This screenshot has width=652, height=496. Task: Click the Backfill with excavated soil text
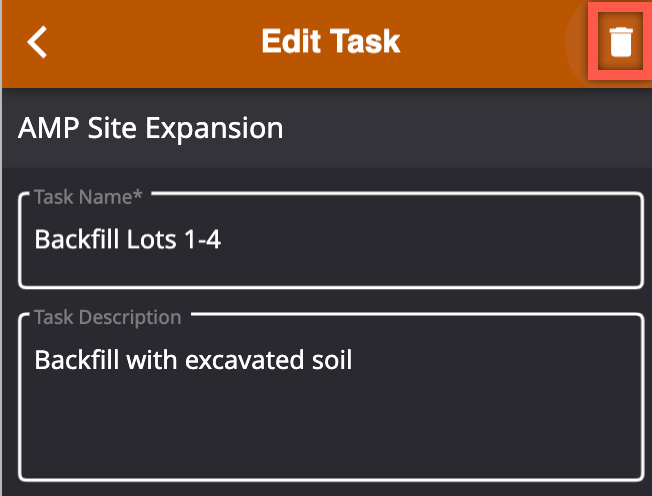(x=193, y=360)
